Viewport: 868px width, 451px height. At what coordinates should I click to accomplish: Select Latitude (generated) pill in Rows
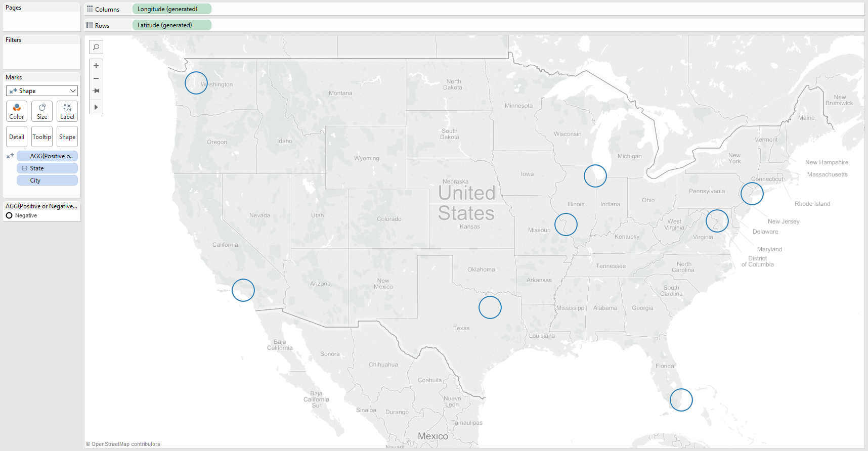point(171,25)
